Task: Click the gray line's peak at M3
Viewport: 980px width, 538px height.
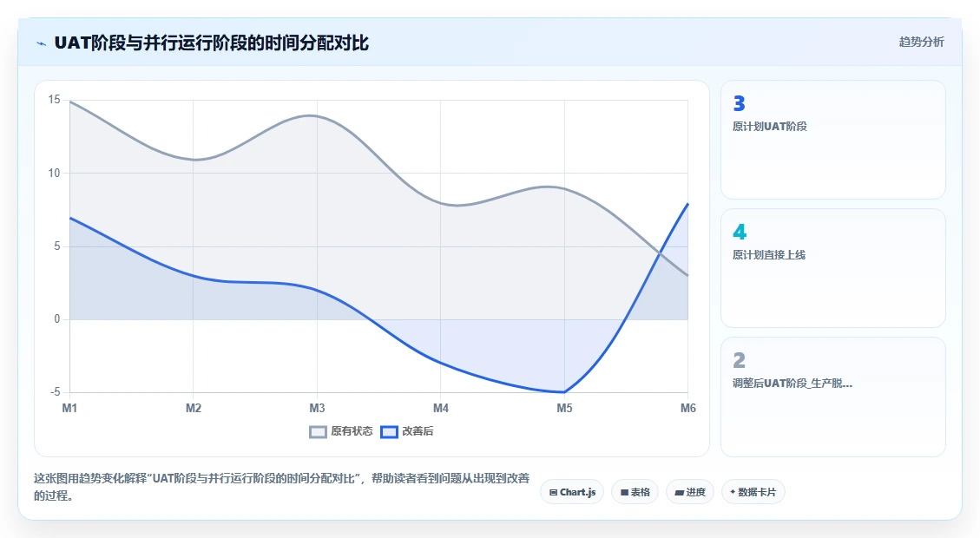Action: [317, 115]
